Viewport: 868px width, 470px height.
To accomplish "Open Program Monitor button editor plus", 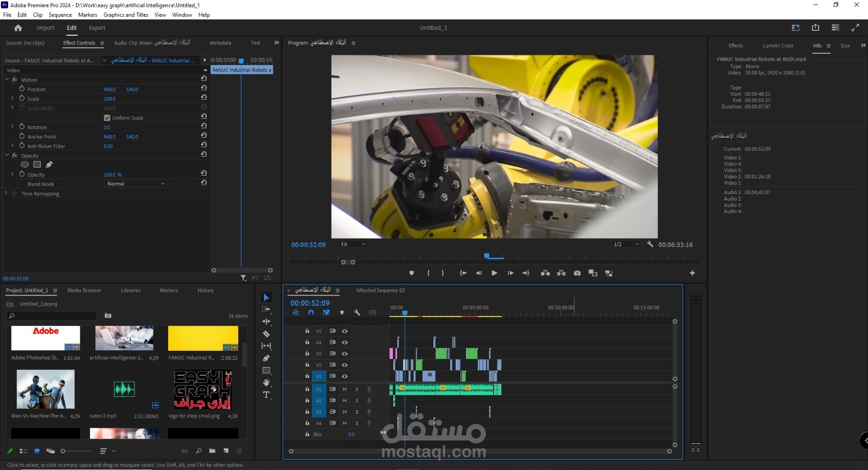I will (x=692, y=273).
